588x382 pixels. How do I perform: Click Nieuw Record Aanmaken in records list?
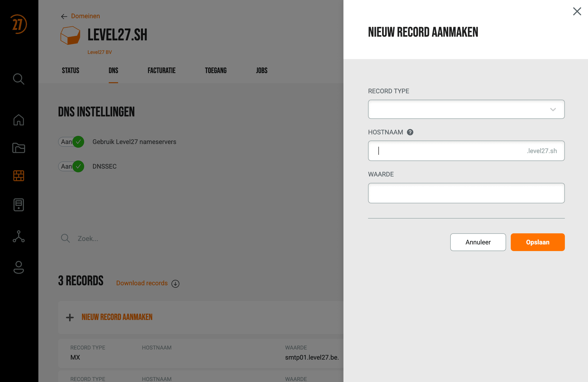[x=117, y=317]
